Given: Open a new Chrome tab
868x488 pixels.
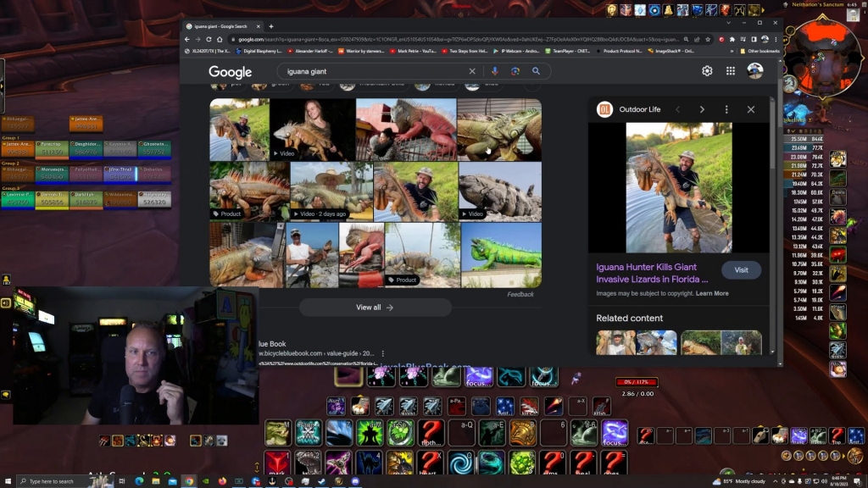Looking at the screenshot, I should (x=271, y=26).
